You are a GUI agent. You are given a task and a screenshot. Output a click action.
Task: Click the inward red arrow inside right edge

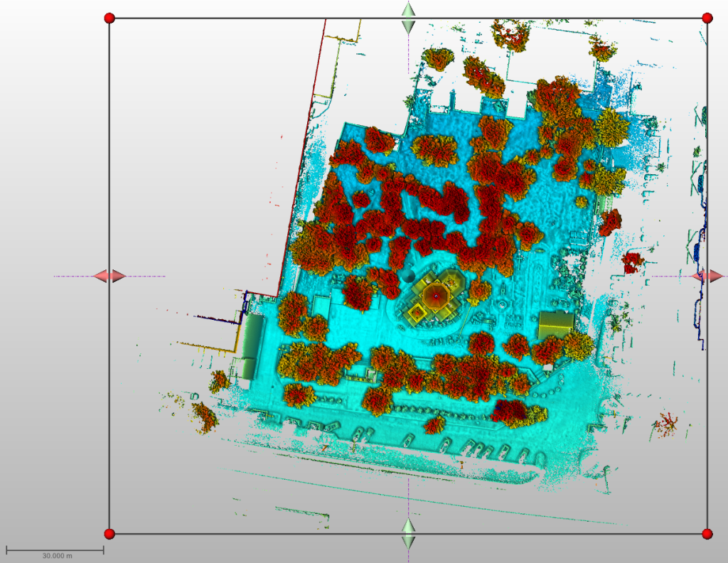[x=699, y=276]
